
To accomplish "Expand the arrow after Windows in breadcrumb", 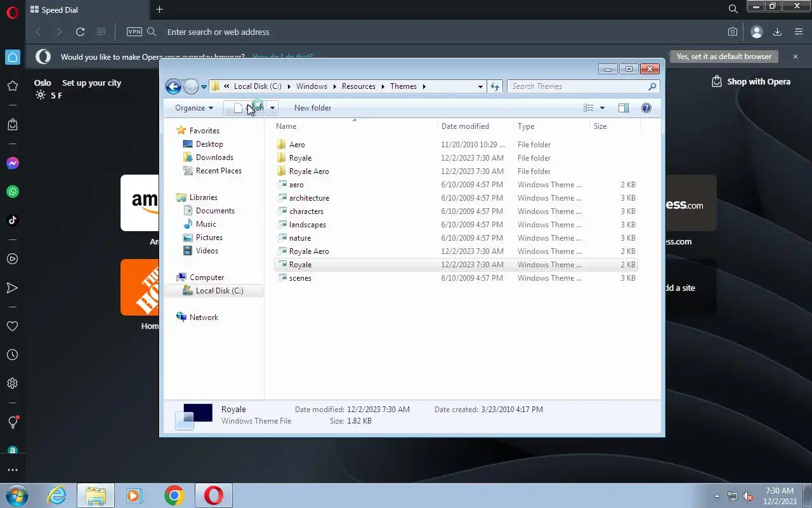I will pyautogui.click(x=334, y=86).
